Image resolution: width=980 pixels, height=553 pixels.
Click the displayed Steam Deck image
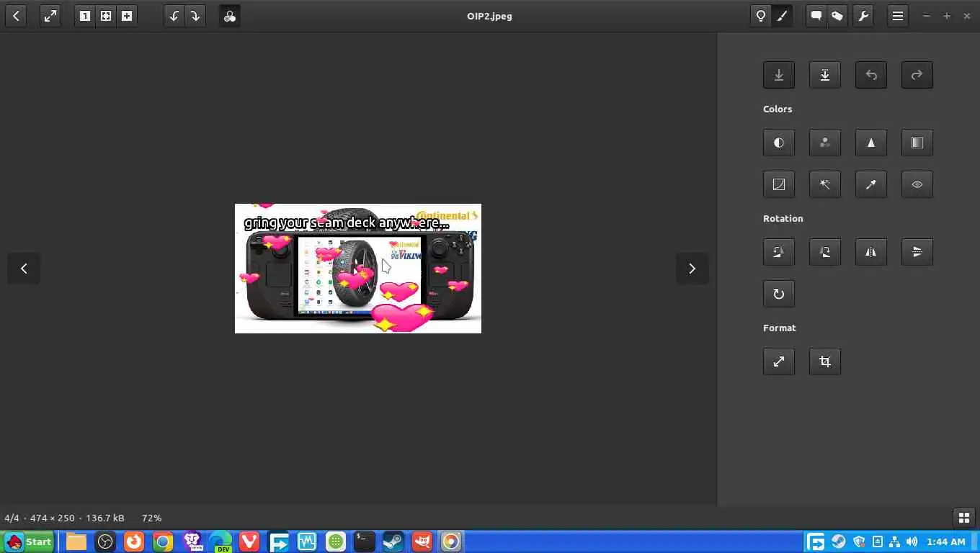pyautogui.click(x=358, y=269)
